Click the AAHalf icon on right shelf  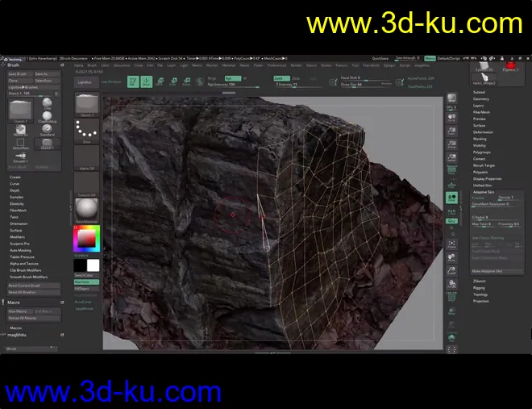pyautogui.click(x=451, y=157)
